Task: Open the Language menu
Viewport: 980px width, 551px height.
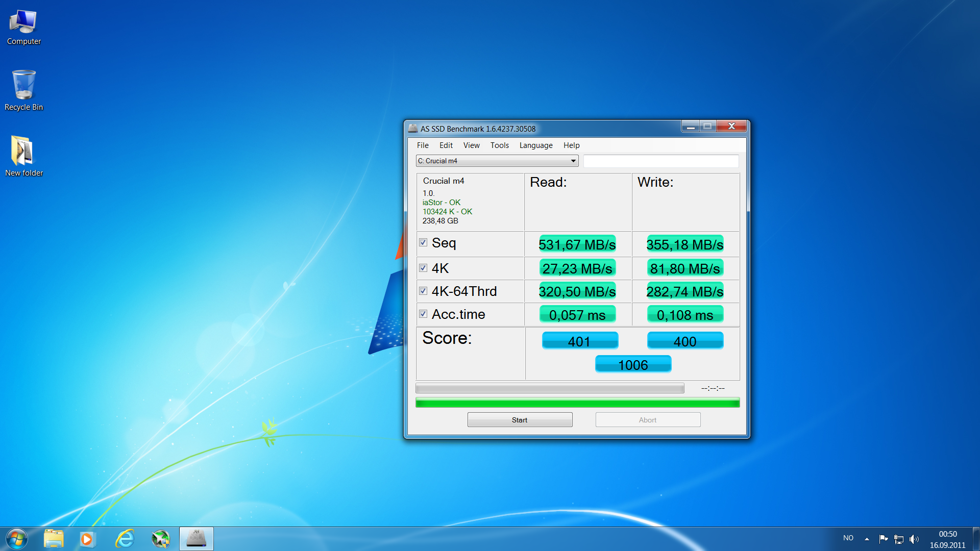Action: click(536, 145)
